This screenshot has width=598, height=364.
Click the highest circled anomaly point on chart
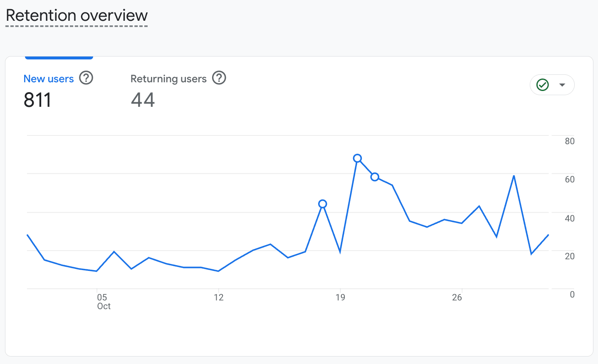pyautogui.click(x=357, y=158)
